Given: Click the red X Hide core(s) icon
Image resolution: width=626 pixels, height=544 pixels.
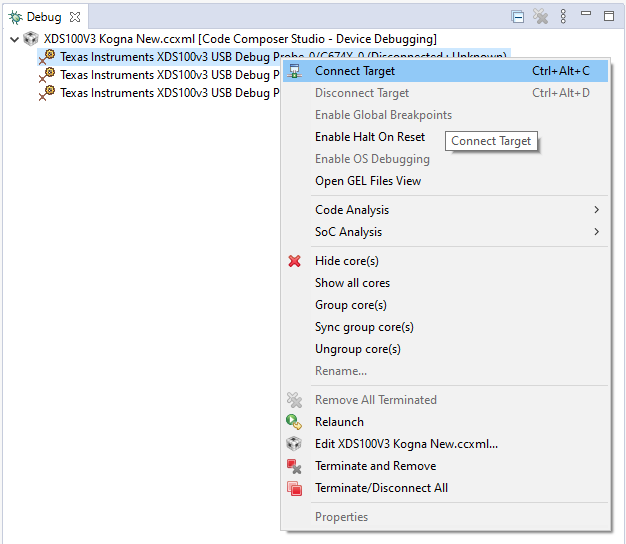Looking at the screenshot, I should click(x=295, y=261).
